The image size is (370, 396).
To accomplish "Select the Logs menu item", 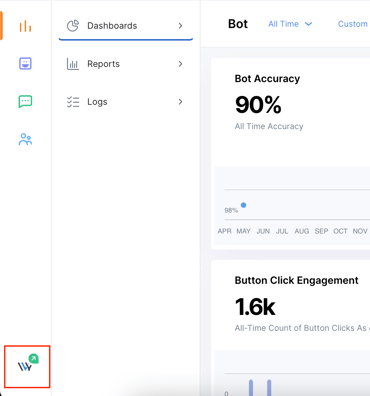I will tap(126, 102).
